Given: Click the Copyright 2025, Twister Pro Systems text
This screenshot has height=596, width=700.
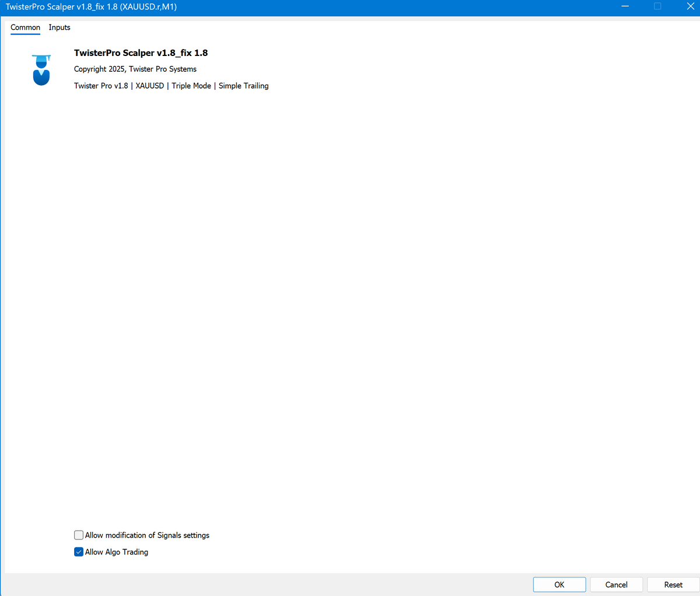Looking at the screenshot, I should pyautogui.click(x=135, y=69).
